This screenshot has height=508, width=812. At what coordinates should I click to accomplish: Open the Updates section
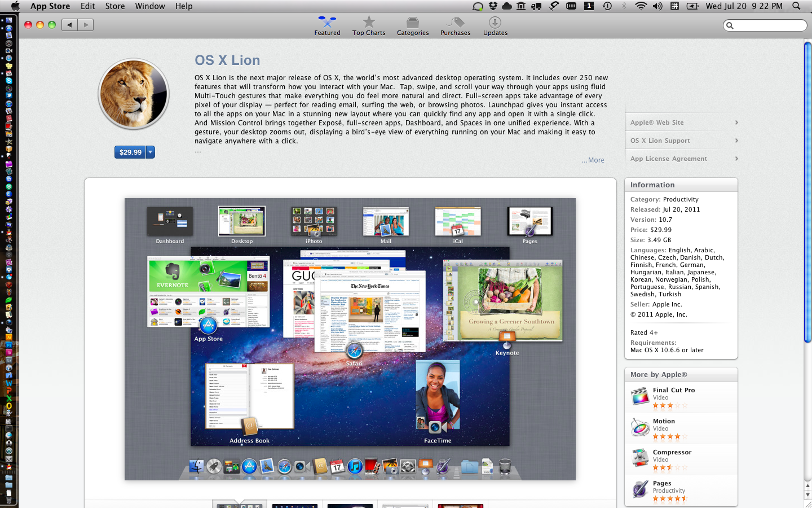tap(495, 26)
